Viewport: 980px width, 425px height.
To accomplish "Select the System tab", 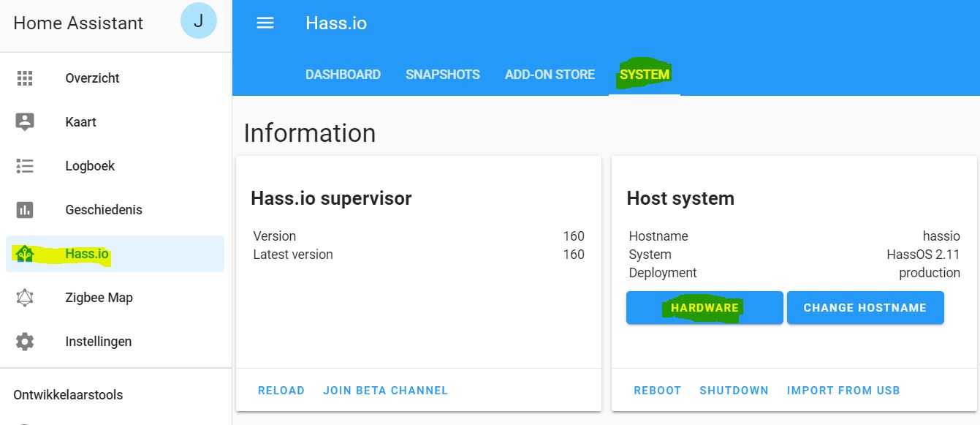I will pyautogui.click(x=644, y=75).
